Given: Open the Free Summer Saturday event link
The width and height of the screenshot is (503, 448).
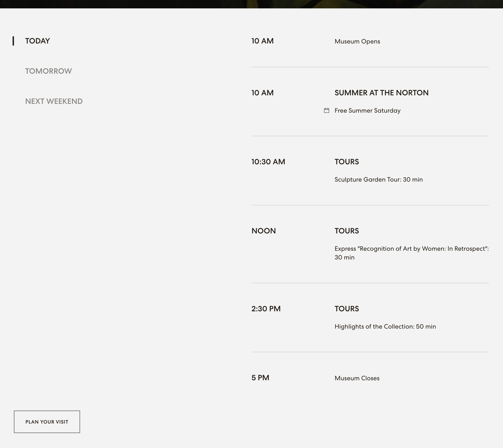Looking at the screenshot, I should tap(367, 111).
